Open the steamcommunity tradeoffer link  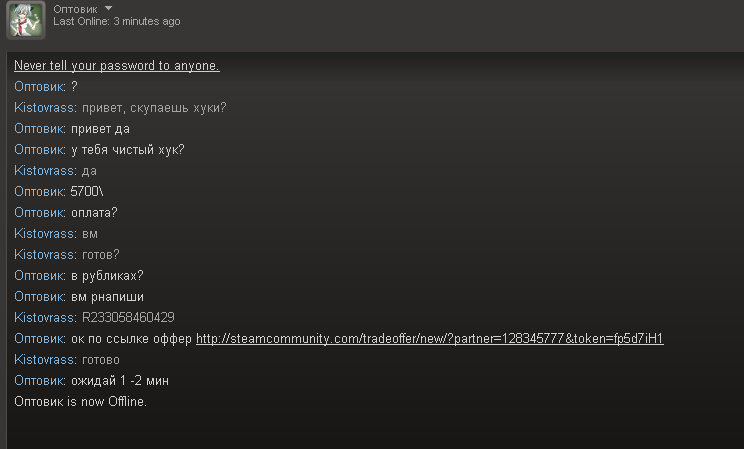point(429,339)
